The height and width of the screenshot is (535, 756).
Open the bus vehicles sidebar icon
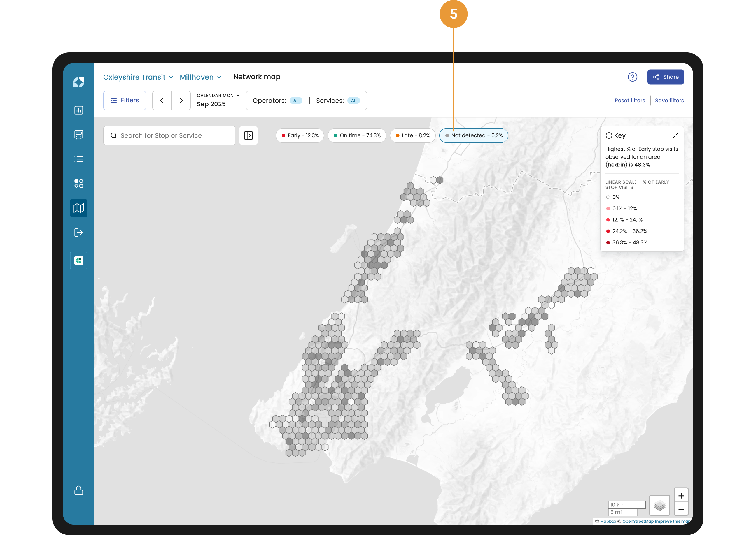[78, 134]
